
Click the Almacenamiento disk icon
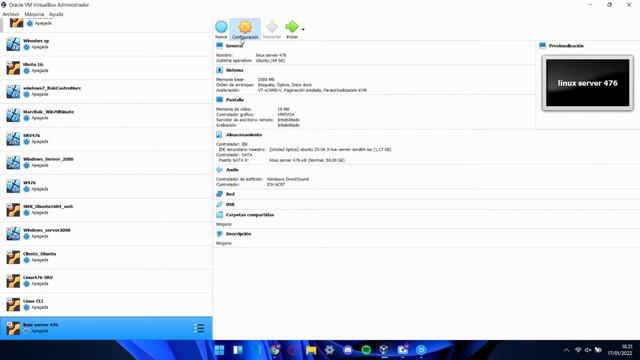point(219,135)
